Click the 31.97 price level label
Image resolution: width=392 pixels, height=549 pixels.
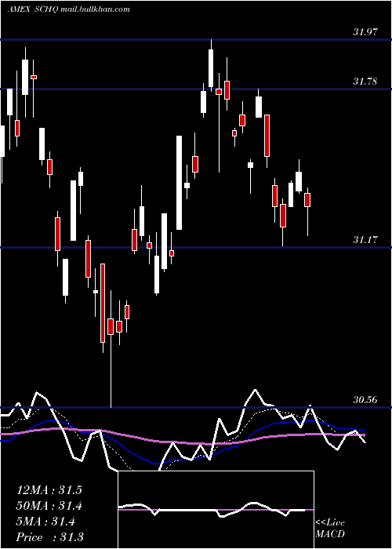click(x=365, y=32)
